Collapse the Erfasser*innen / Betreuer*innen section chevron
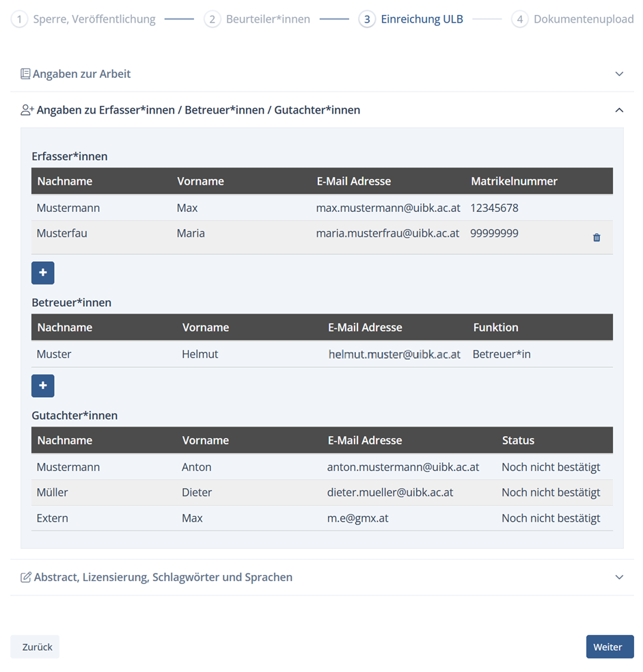 tap(619, 110)
